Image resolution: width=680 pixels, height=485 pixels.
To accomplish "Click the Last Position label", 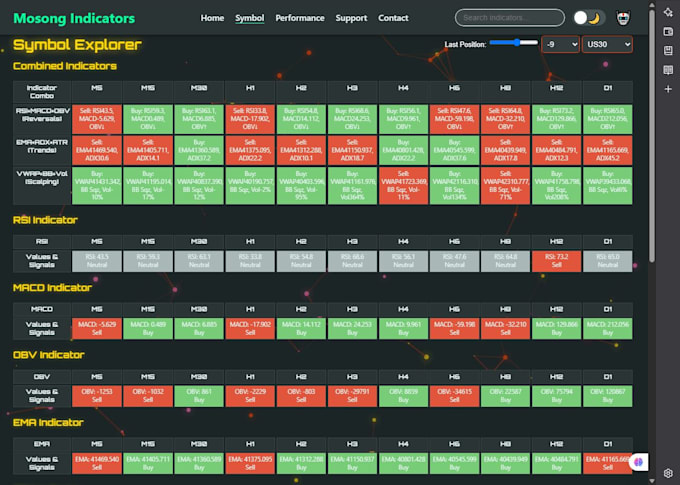I will point(465,45).
